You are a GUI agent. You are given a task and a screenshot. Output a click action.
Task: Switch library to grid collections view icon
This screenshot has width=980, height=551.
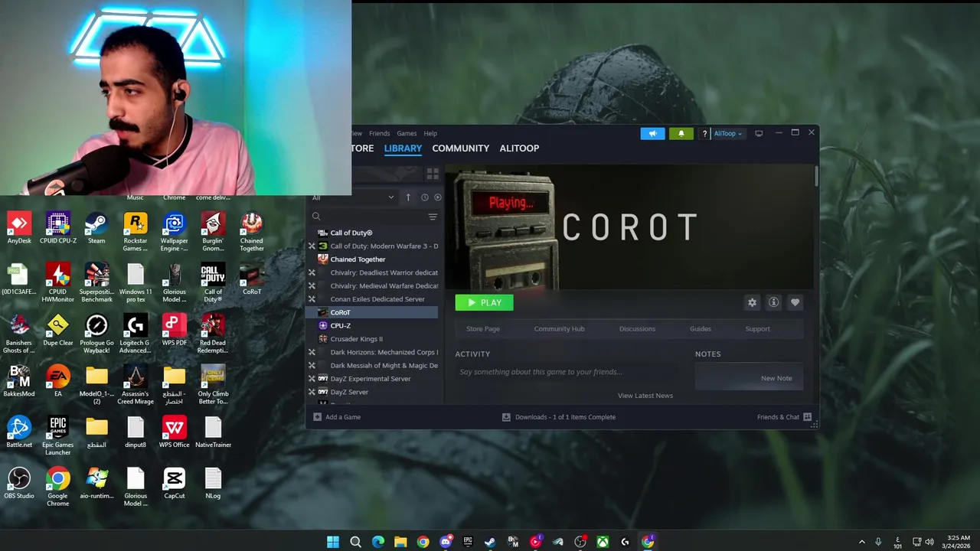[433, 174]
